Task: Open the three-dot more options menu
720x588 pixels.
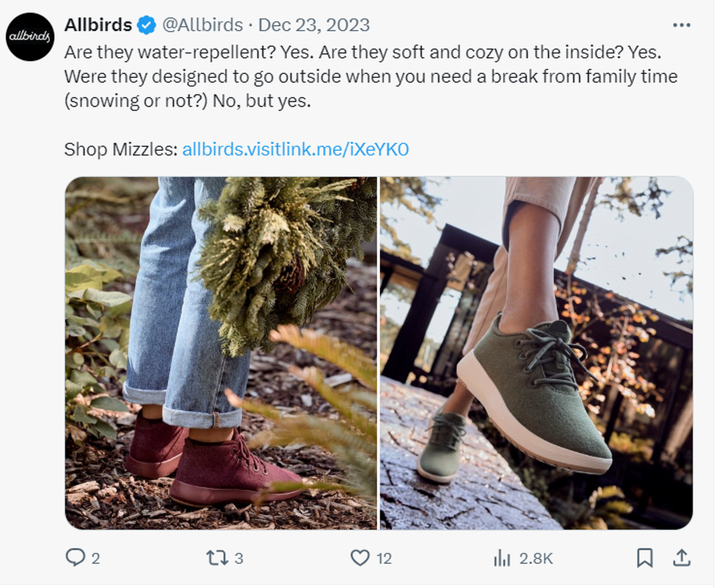Action: 681,24
